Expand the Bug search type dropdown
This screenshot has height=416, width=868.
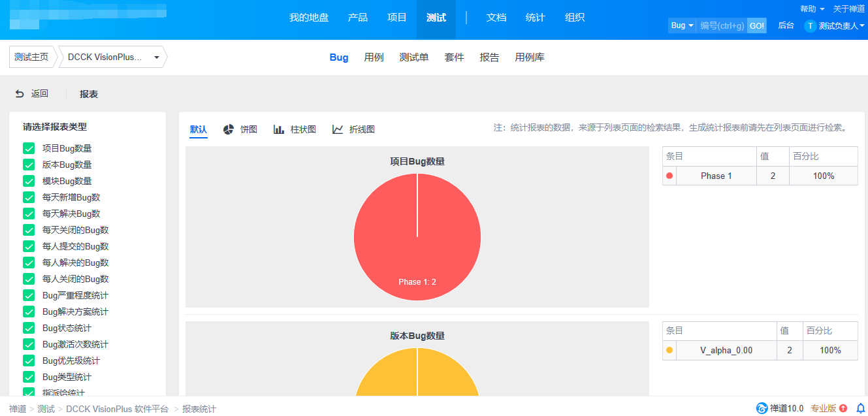coord(682,25)
